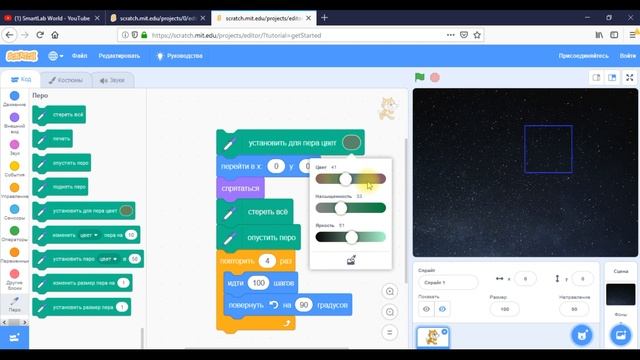Edit the sprite direction field
The width and height of the screenshot is (640, 360).
574,309
